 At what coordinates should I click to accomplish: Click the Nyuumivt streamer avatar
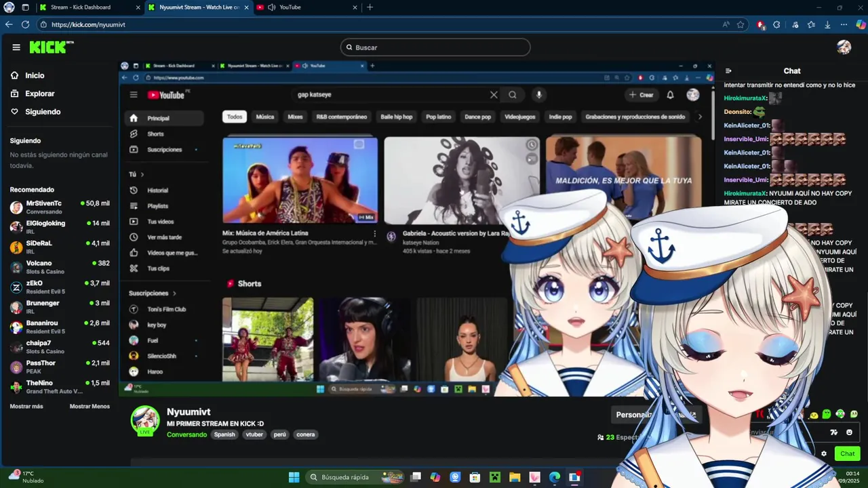[x=145, y=420]
